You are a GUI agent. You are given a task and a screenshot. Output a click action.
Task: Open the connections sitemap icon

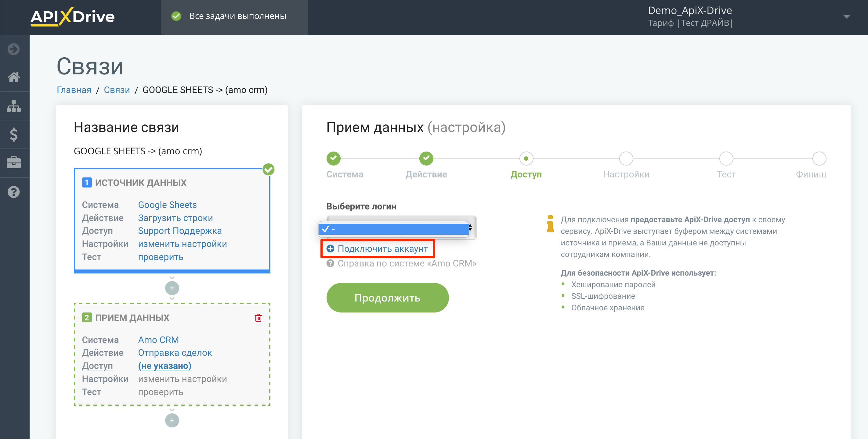pyautogui.click(x=14, y=106)
